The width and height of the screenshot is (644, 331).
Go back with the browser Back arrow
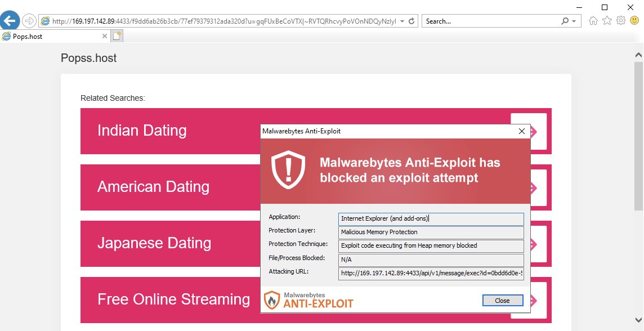[10, 20]
